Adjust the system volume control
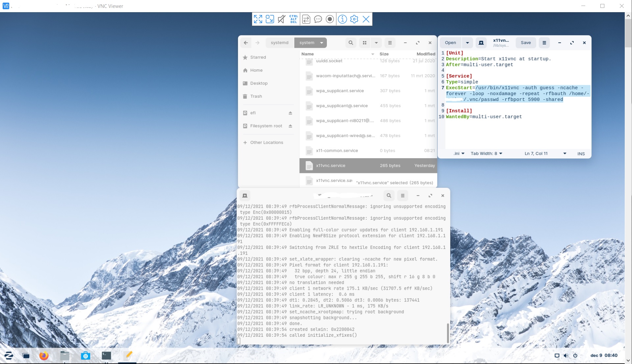Screen dimensions: 632x364 [x=566, y=355]
